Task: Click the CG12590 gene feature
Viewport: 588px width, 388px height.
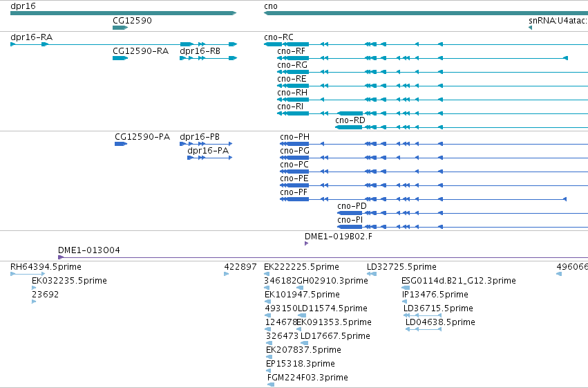Action: (120, 28)
